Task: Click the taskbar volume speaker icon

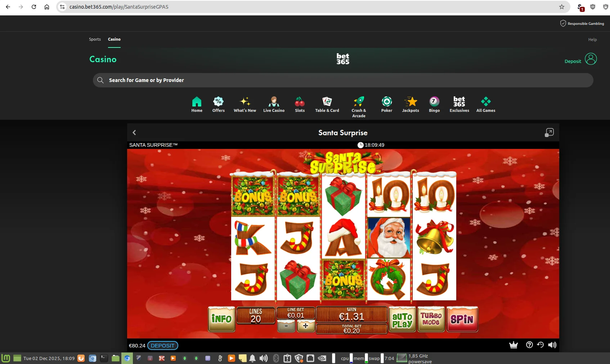Action: 264,358
